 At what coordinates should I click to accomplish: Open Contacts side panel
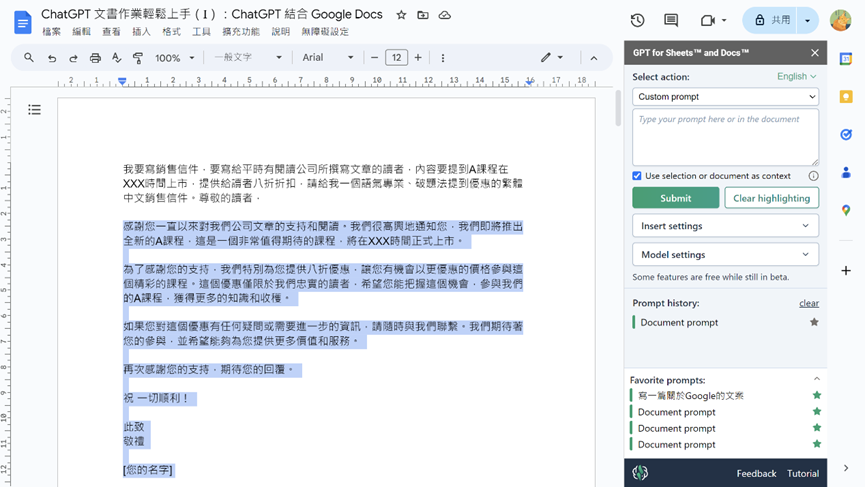coord(846,173)
